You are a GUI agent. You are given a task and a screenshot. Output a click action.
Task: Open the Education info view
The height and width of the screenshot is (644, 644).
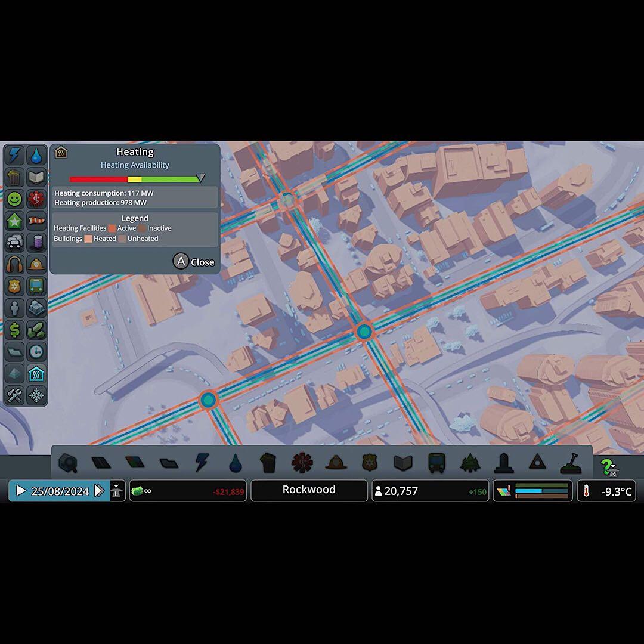coord(36,177)
